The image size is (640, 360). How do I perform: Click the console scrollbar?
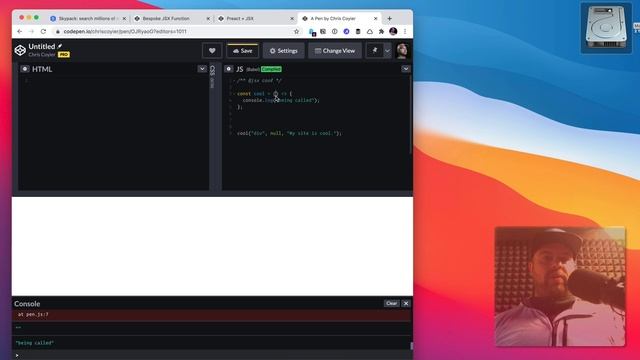pyautogui.click(x=411, y=346)
